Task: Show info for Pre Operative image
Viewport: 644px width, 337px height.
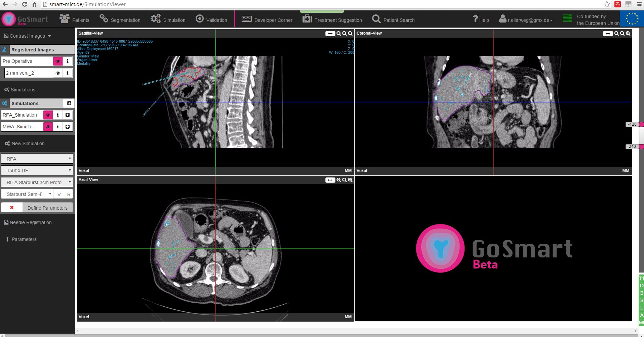Action: (x=68, y=61)
